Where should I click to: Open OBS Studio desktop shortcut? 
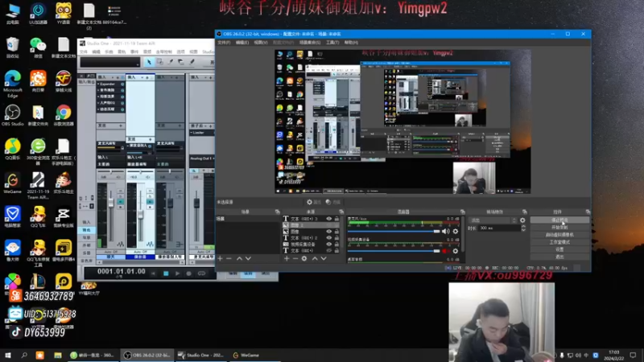(12, 115)
